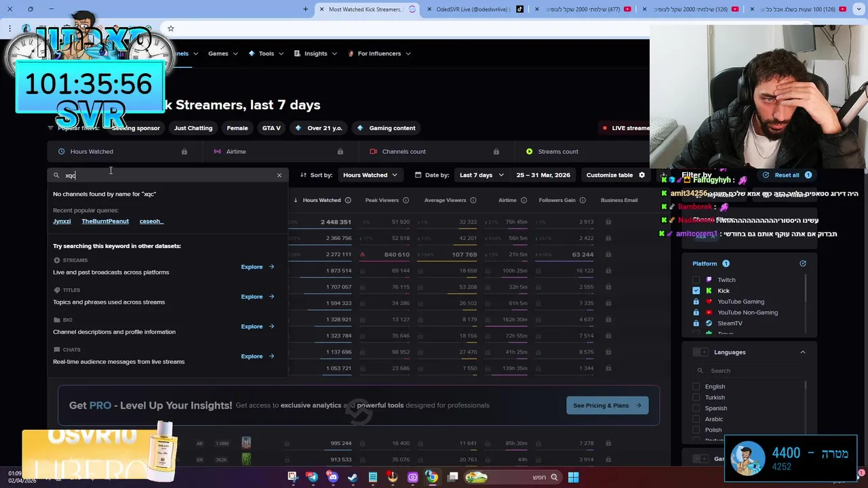Image resolution: width=868 pixels, height=488 pixels.
Task: Apply the Female filter chip
Action: pos(237,127)
